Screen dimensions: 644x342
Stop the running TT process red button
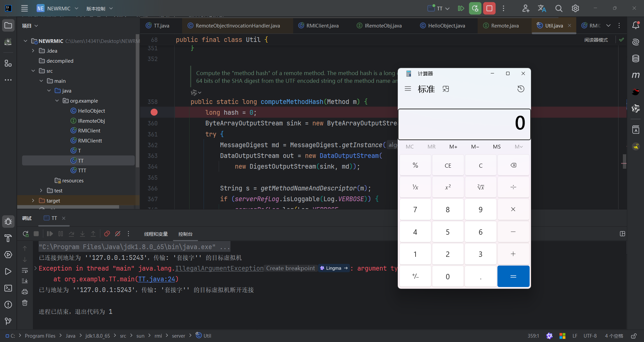pos(489,8)
